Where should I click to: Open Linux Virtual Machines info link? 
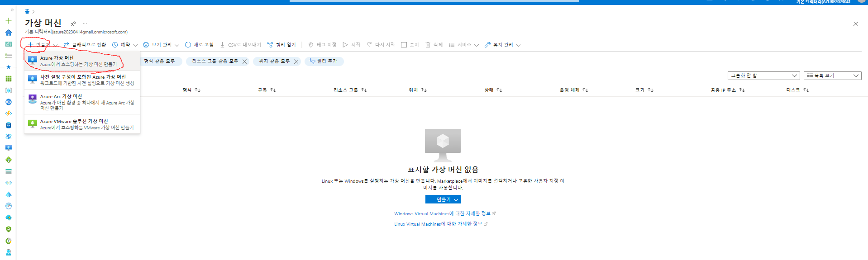pos(441,224)
